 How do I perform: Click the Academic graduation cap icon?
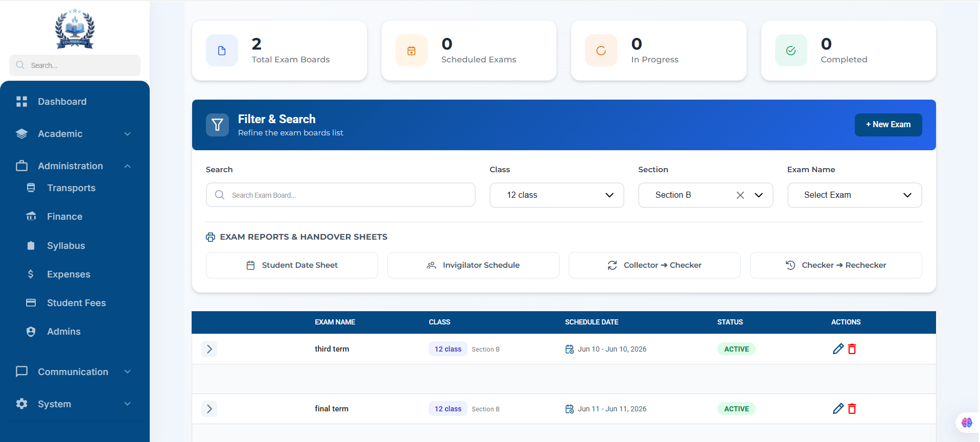[x=21, y=134]
